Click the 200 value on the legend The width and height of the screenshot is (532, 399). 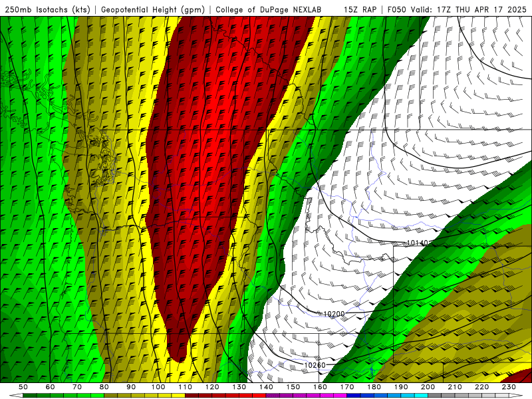coord(428,387)
